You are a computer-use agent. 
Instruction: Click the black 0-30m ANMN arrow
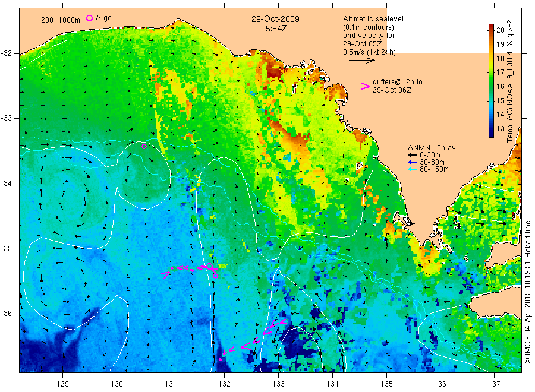(x=413, y=155)
